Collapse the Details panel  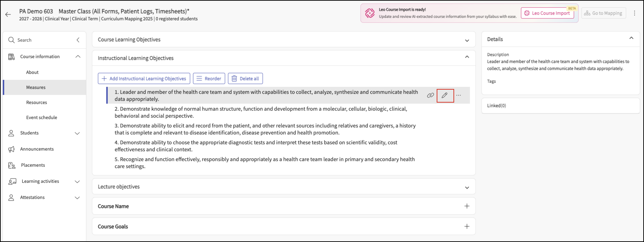pyautogui.click(x=631, y=38)
